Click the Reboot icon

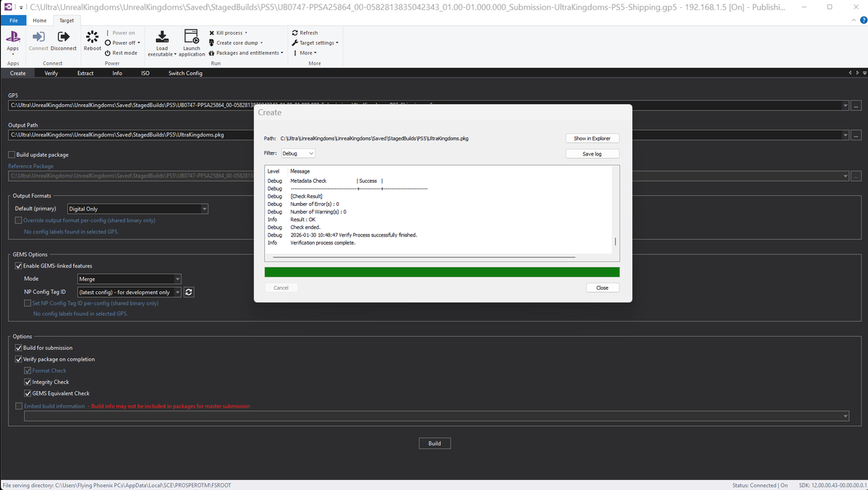(93, 37)
